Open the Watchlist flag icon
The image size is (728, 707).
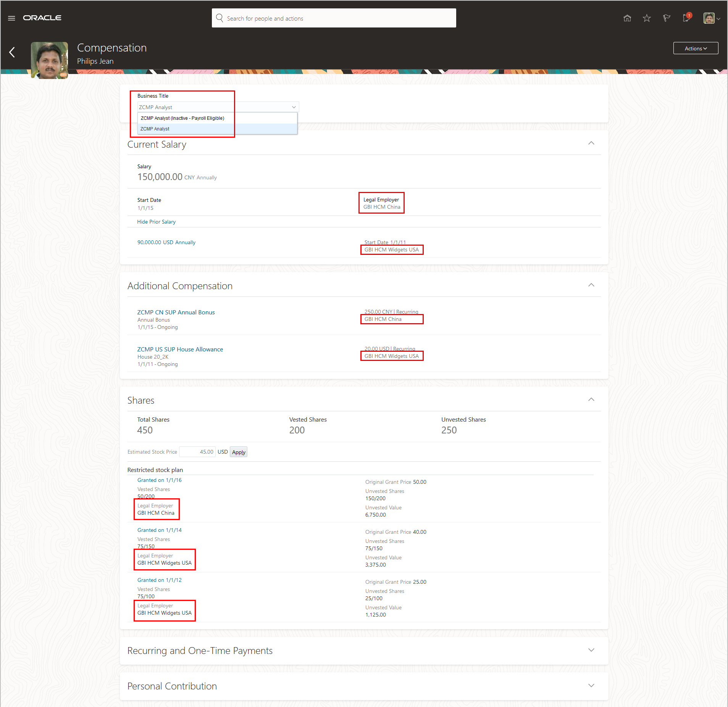point(667,18)
